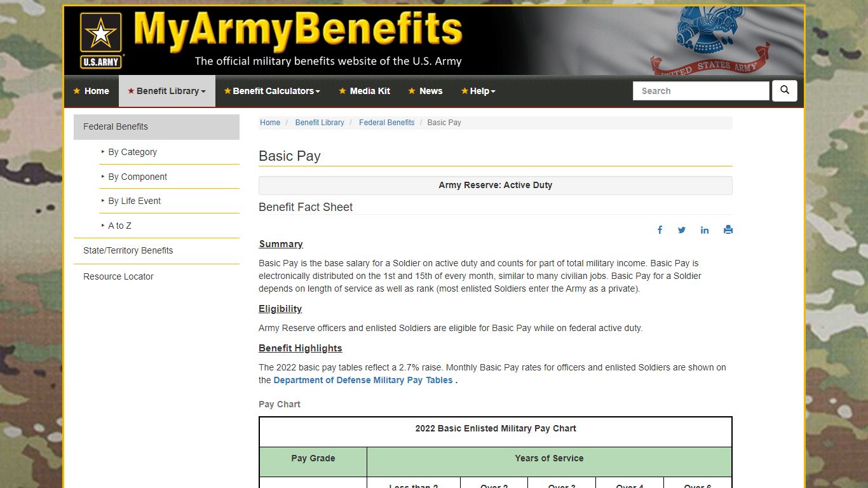Click the Benefit Library breadcrumb link
This screenshot has width=868, height=488.
pos(320,123)
